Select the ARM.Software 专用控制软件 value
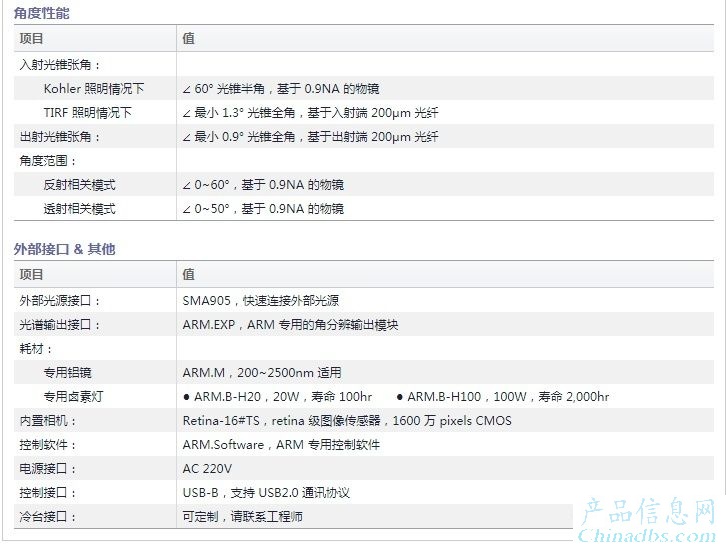The width and height of the screenshot is (728, 544). click(x=281, y=445)
